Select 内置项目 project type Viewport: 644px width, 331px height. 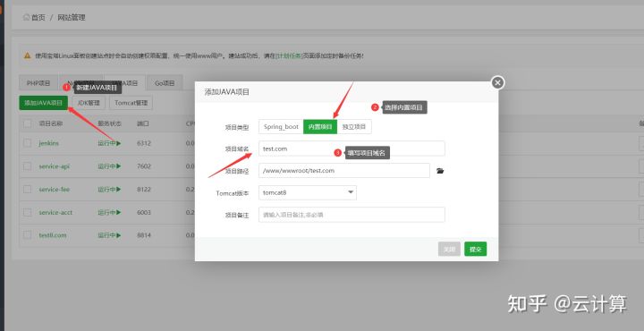(320, 127)
